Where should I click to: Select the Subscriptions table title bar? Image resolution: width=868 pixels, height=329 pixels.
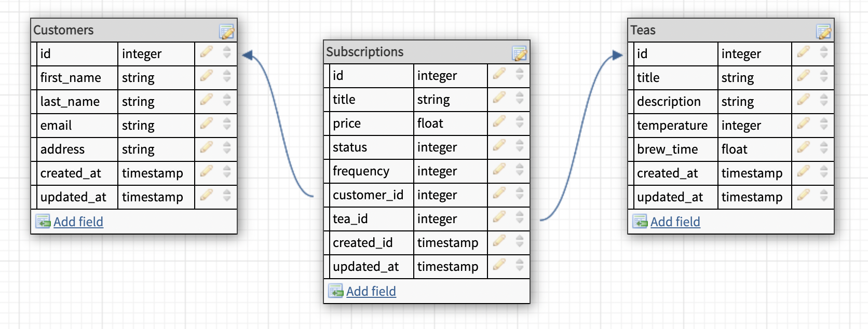(x=427, y=52)
